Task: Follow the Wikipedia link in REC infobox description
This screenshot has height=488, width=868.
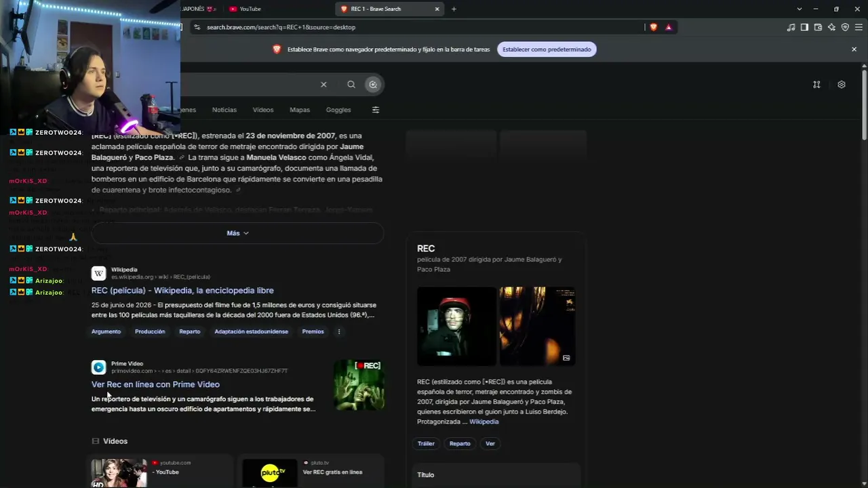Action: pos(484,422)
